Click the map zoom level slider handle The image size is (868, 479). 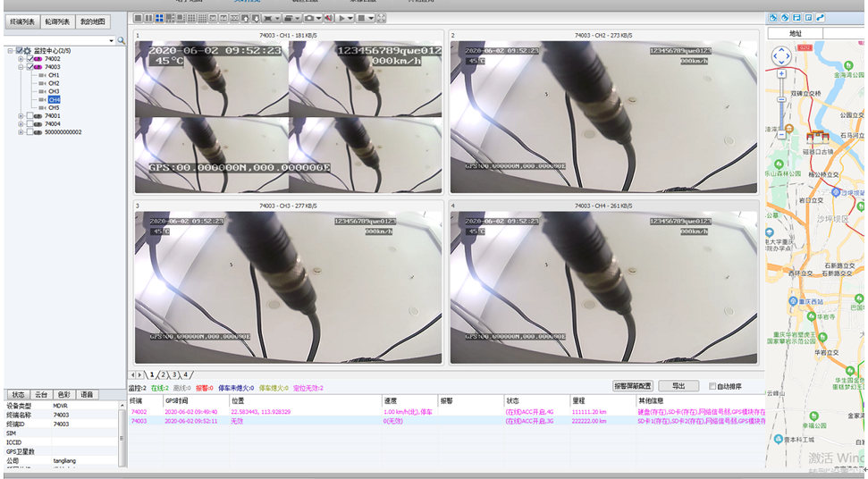[781, 99]
